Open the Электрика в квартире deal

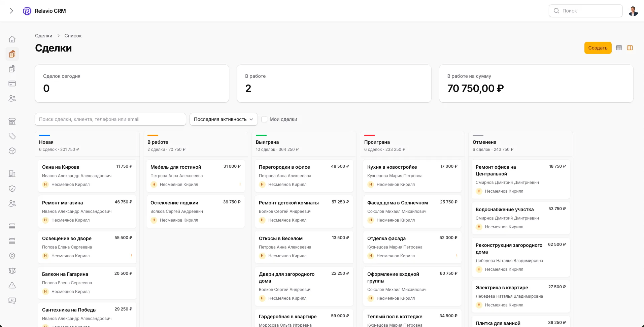pos(521,296)
